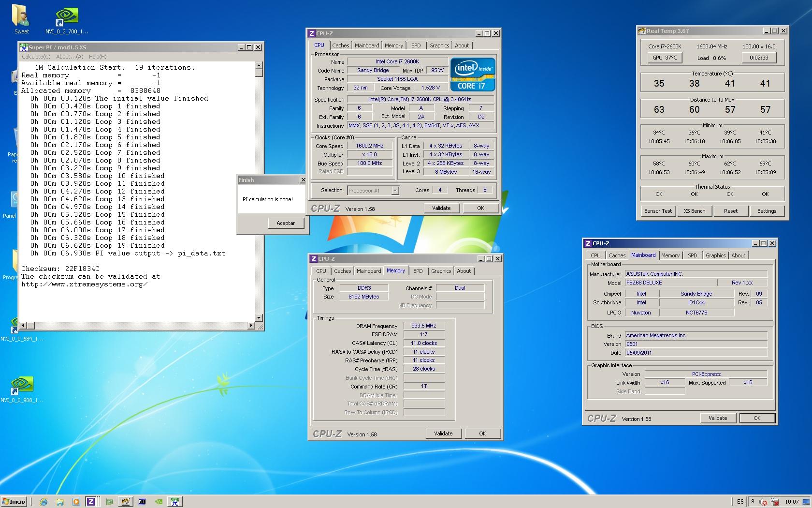Click Validate in the CPU-Z Mainboard window

tap(718, 418)
